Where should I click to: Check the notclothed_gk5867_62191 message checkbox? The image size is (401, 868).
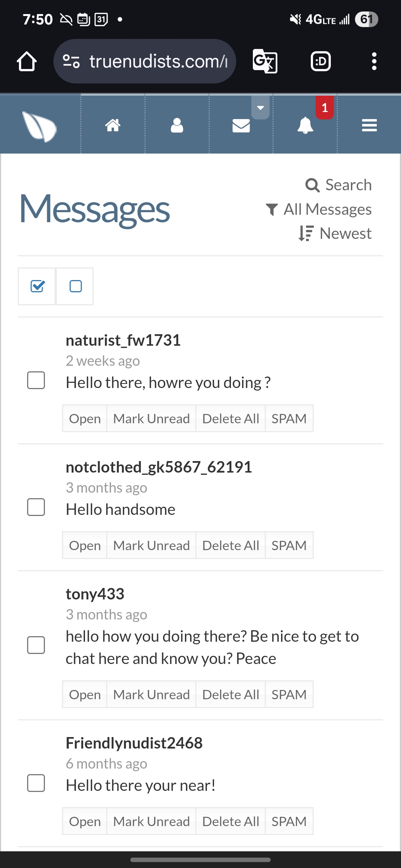point(36,507)
